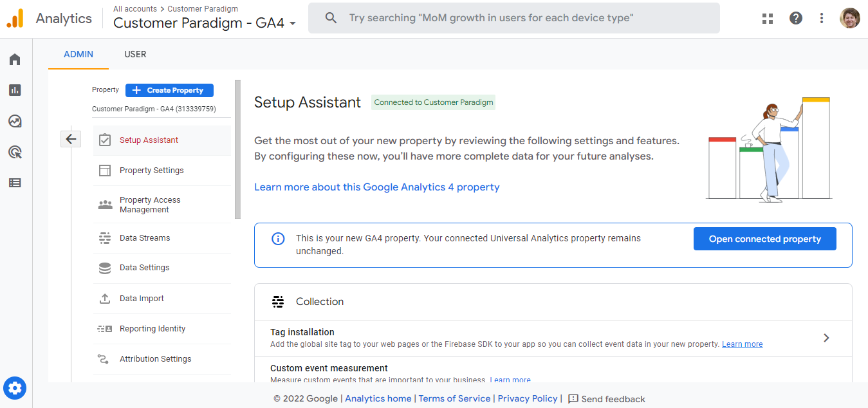
Task: Open Home in the left navigation rail
Action: [x=15, y=59]
